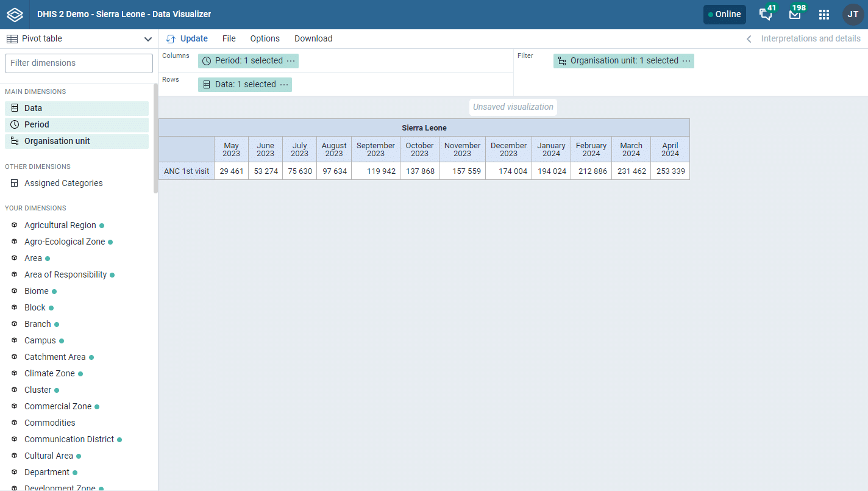Screen dimensions: 868x491
Task: Open the JT user profile avatar
Action: (x=853, y=15)
